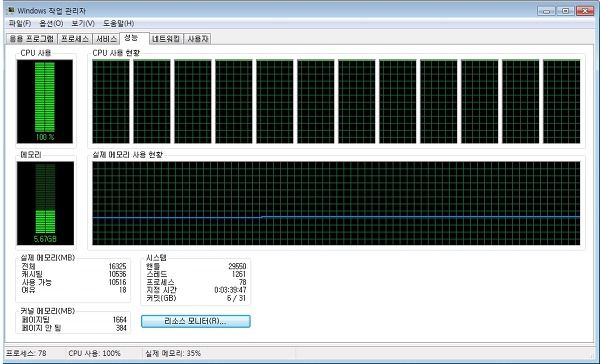This screenshot has height=364, width=600.
Task: Open the 옵션(O) menu
Action: click(51, 24)
